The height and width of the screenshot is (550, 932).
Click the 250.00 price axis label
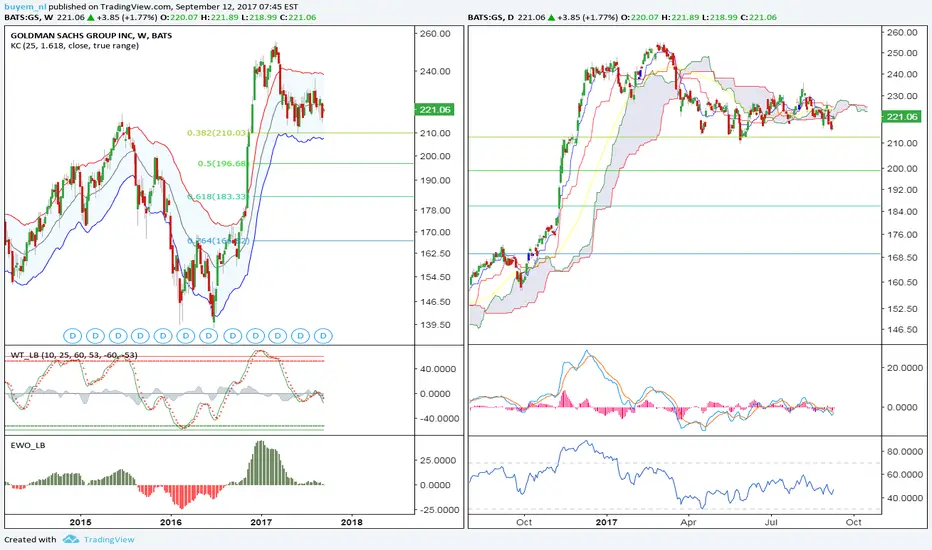902,53
